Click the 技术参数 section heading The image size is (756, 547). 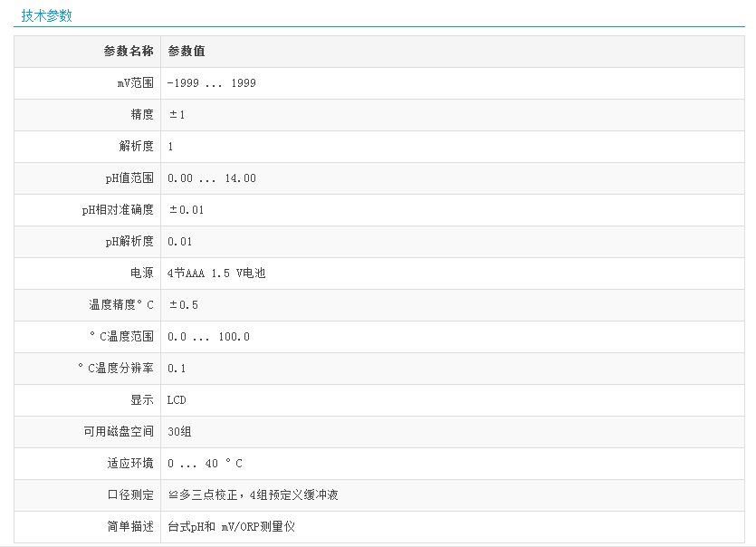(47, 15)
